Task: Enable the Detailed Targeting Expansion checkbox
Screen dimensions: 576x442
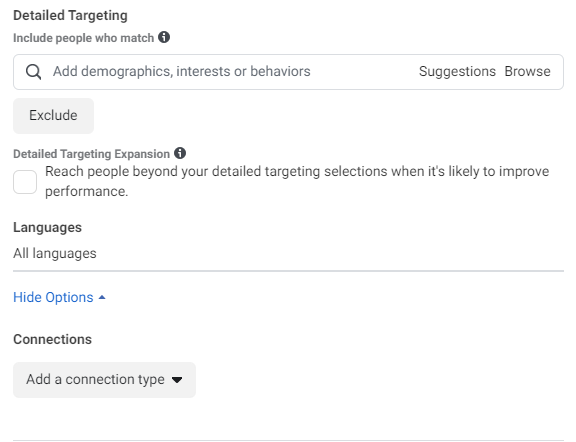Action: (25, 182)
